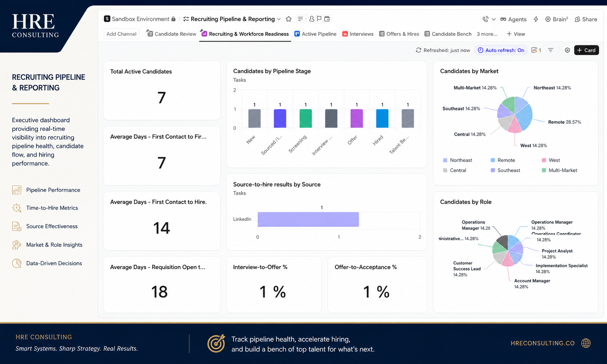Click the Share button
Screen dimensions: 607x364
(586, 19)
